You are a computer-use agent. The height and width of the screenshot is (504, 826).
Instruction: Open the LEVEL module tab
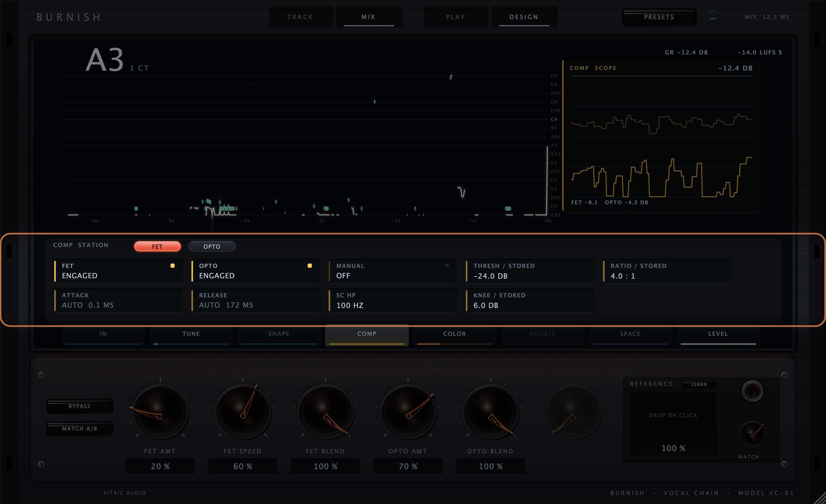[718, 336]
